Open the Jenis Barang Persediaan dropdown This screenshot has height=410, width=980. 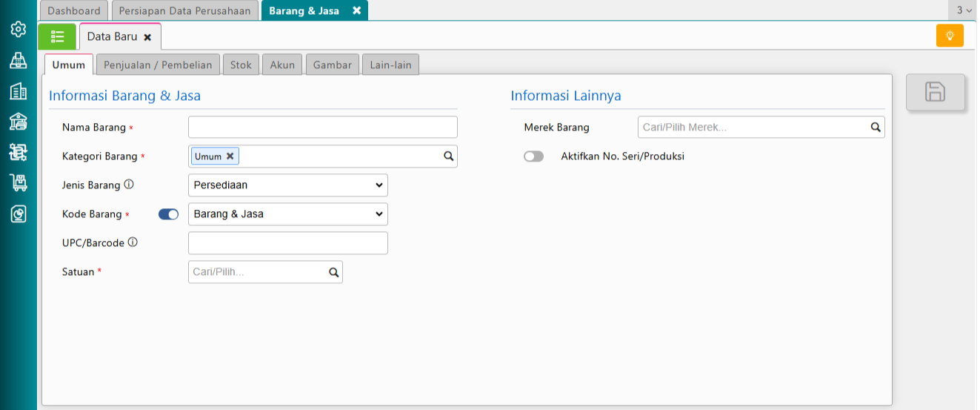(288, 185)
